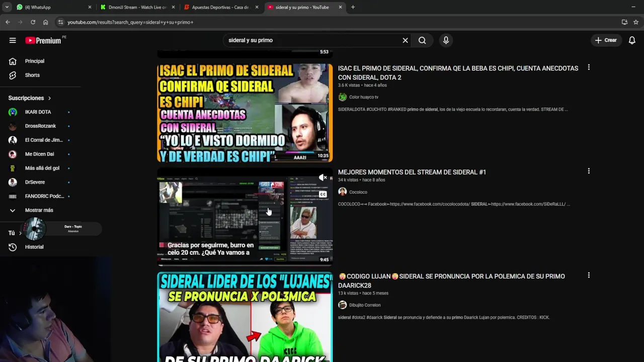The height and width of the screenshot is (362, 644).
Task: Bookmark this page with the star icon
Action: [636, 22]
